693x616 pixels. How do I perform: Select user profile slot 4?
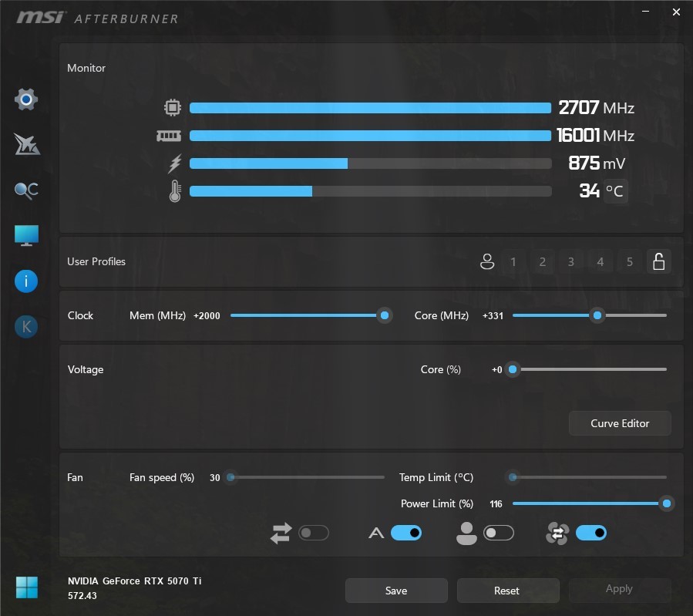pos(600,261)
